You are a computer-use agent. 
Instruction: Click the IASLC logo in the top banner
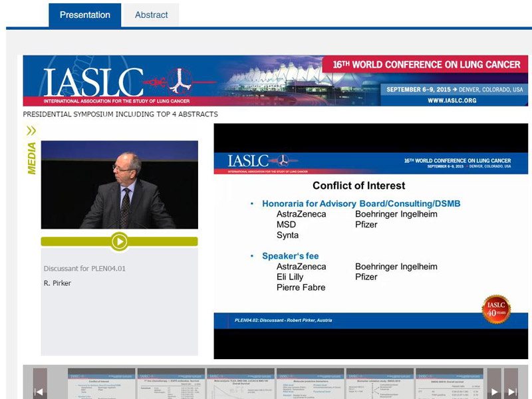93,82
